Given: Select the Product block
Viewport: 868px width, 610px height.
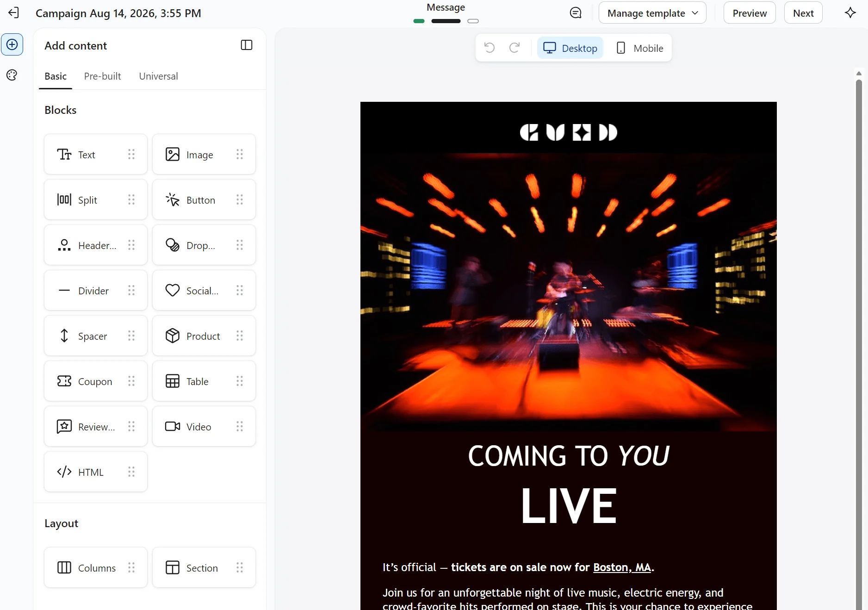Looking at the screenshot, I should pyautogui.click(x=204, y=336).
